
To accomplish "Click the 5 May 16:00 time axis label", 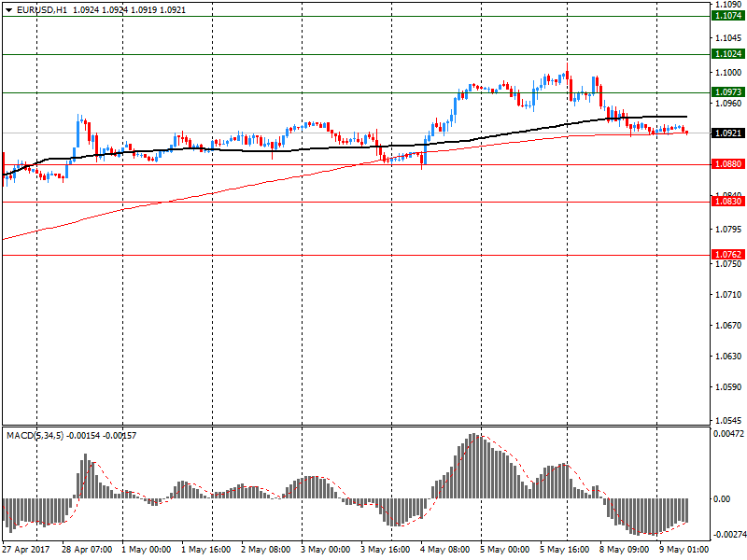I will pyautogui.click(x=564, y=550).
